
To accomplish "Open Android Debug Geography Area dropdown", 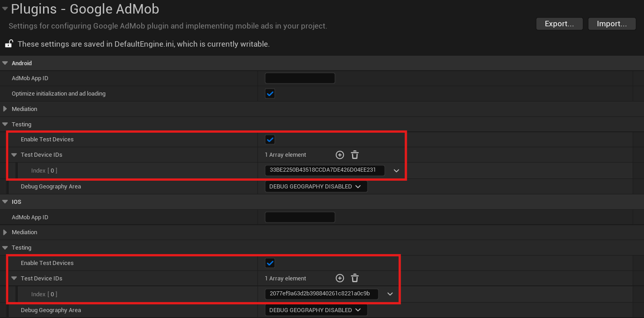I will click(315, 187).
